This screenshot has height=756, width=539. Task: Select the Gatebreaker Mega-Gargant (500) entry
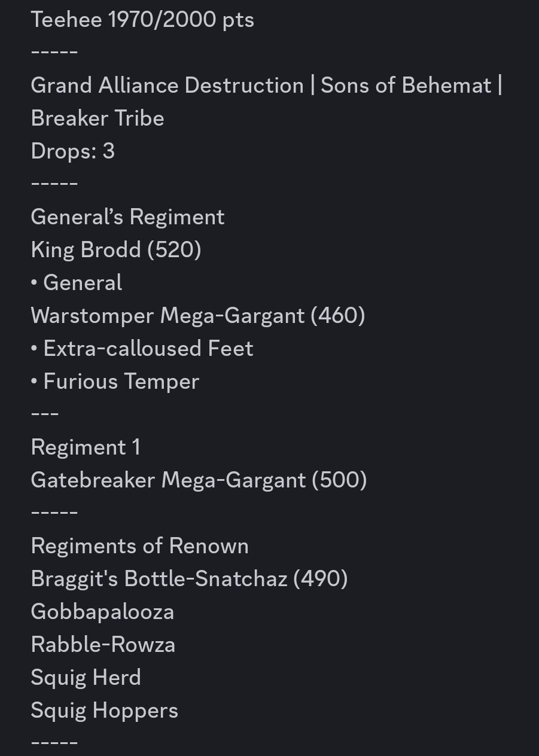pyautogui.click(x=199, y=480)
